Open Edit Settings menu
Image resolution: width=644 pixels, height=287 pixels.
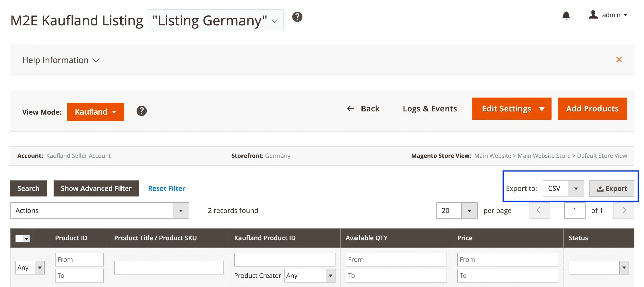[511, 109]
